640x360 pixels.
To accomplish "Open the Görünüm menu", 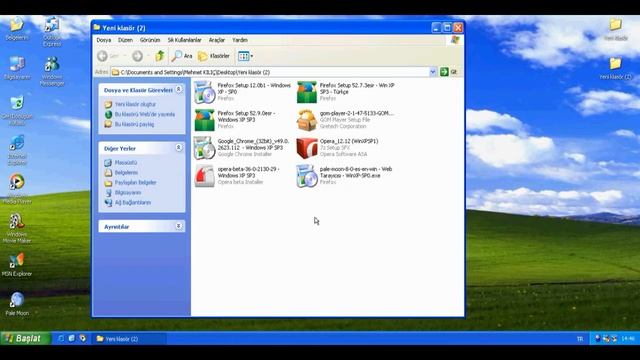I will 150,40.
